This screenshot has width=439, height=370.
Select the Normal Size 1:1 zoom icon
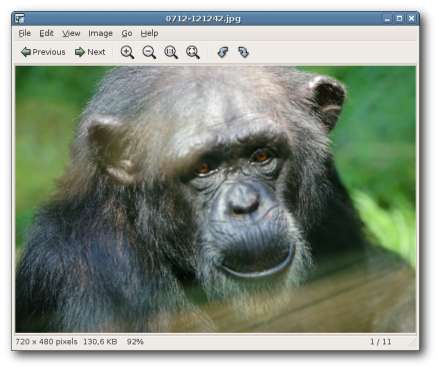[x=171, y=52]
